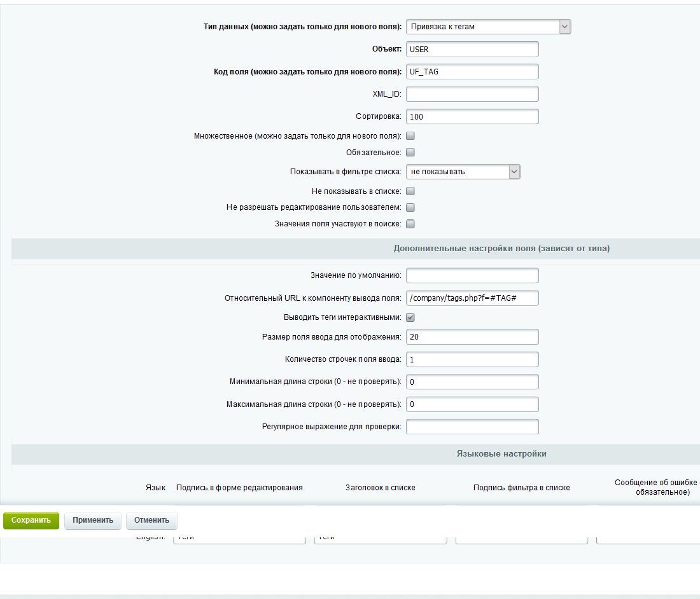Toggle 'Не разрешать редактирование пользователем' checkbox
The height and width of the screenshot is (599, 700).
pos(410,207)
